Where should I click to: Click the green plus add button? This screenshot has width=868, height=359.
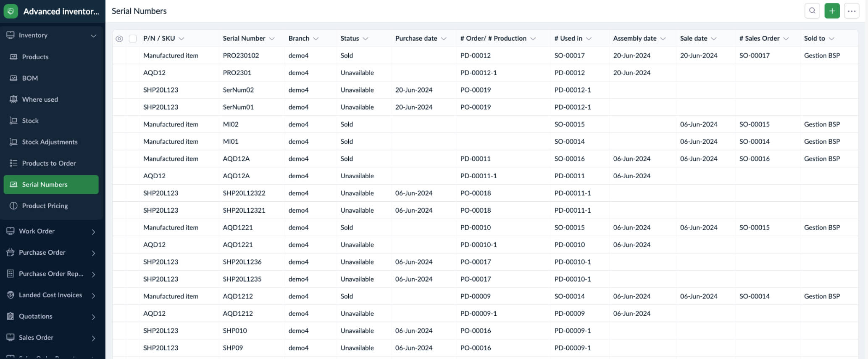coord(832,11)
